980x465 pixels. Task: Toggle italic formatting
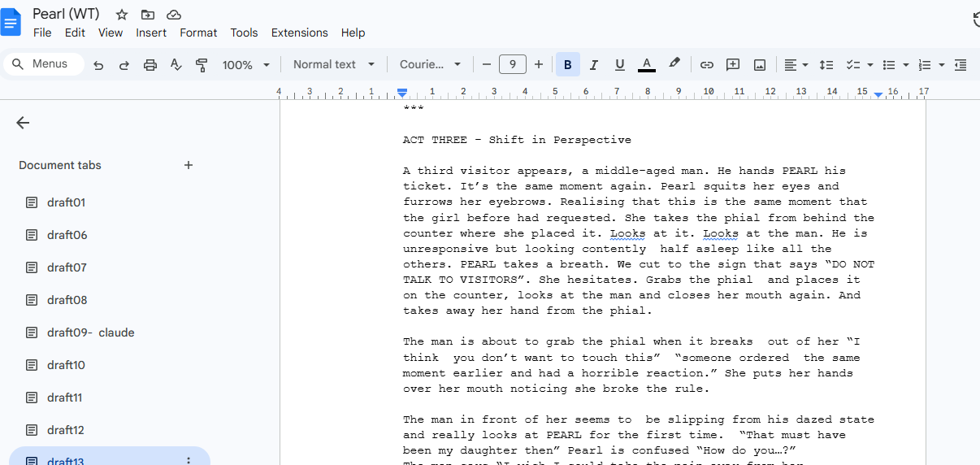(x=593, y=65)
